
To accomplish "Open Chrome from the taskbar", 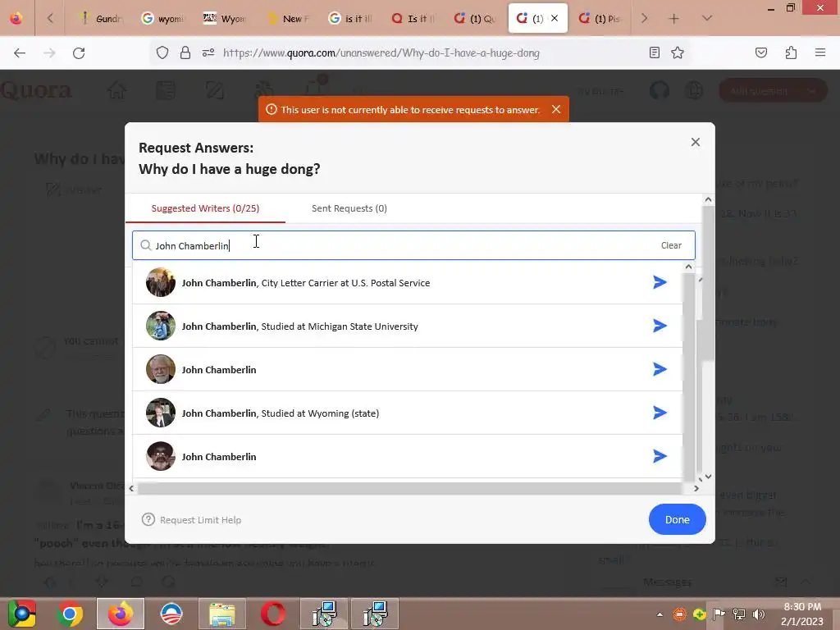I will tap(70, 614).
